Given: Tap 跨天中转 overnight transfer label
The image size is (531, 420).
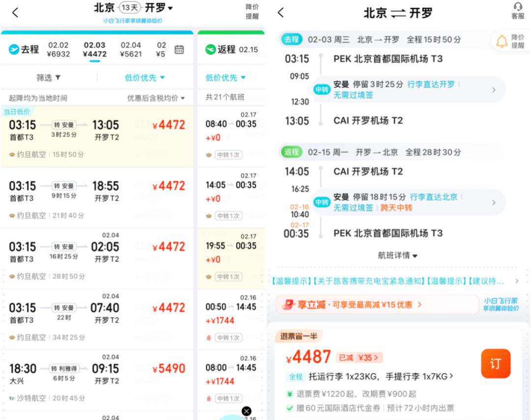Looking at the screenshot, I should coord(396,208).
